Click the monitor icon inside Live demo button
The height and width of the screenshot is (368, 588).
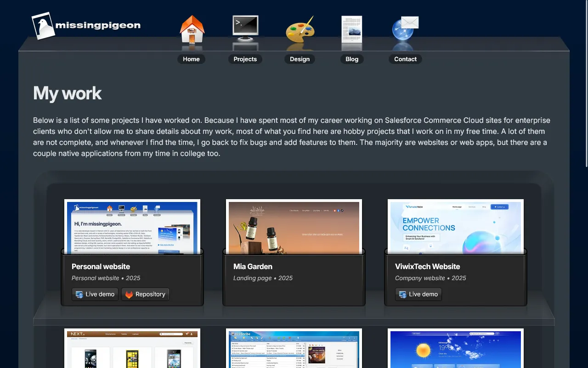point(78,294)
